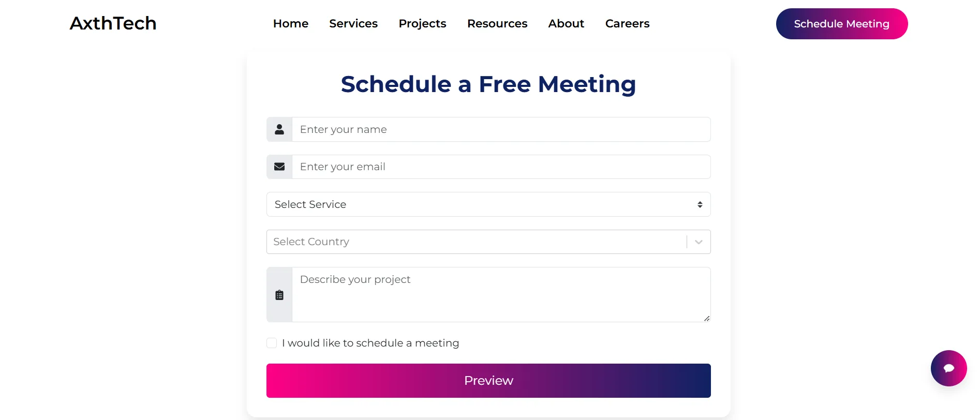Viewport: 980px width, 420px height.
Task: Click into the "Enter your email" field
Action: tap(501, 167)
